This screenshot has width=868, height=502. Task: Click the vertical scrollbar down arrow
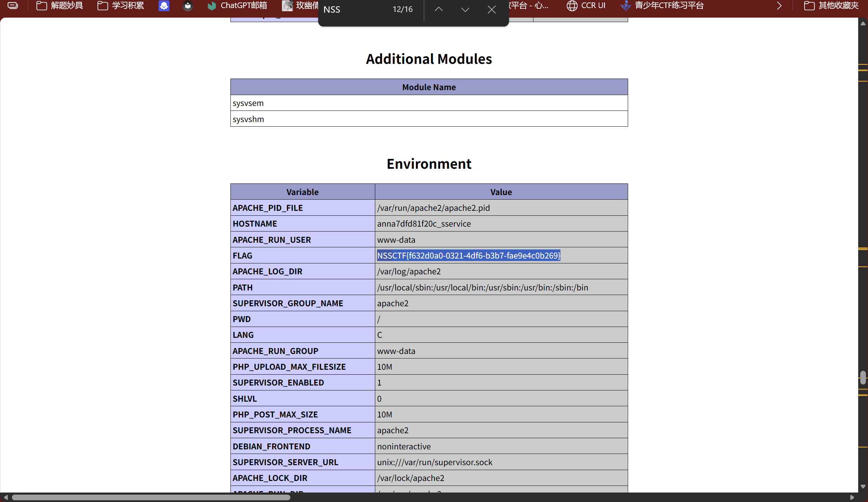pos(863,487)
